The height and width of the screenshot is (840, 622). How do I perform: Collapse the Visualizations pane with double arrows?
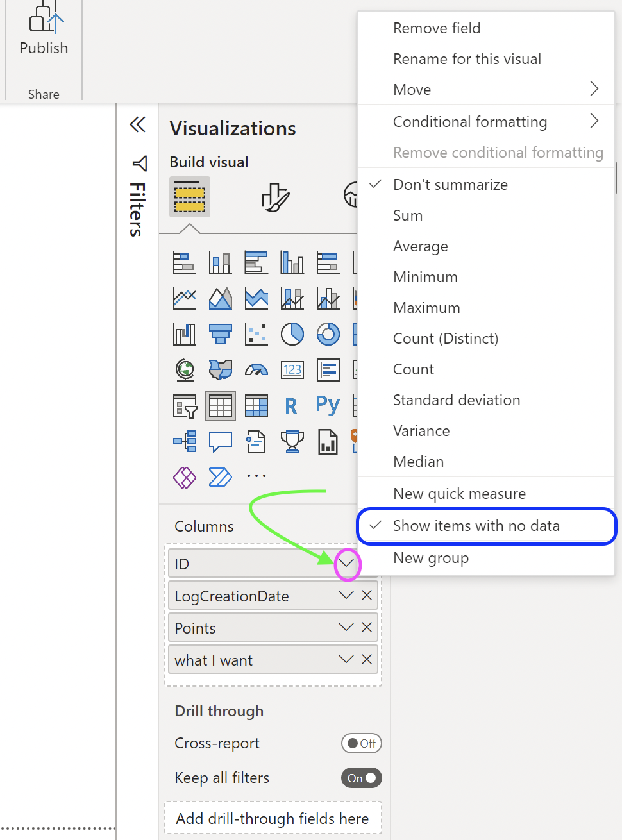(137, 124)
